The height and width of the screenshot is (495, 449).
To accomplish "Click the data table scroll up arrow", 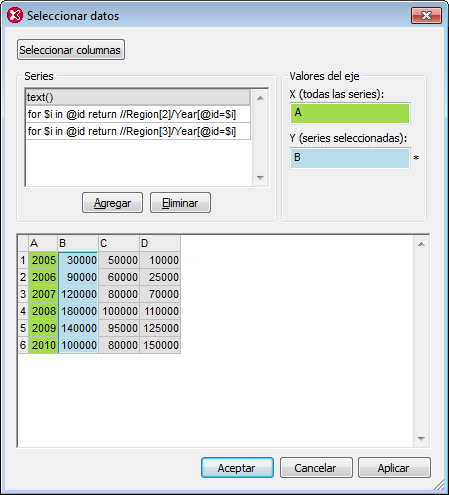I will (x=421, y=244).
